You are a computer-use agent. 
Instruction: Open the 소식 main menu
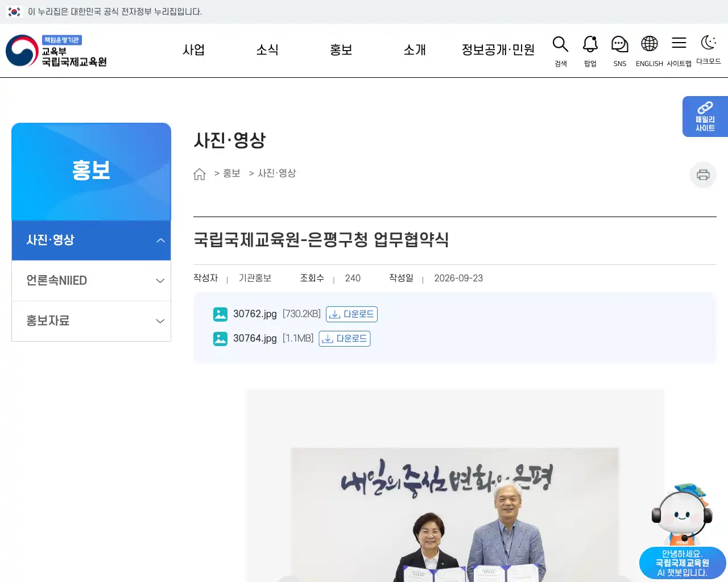coord(267,50)
